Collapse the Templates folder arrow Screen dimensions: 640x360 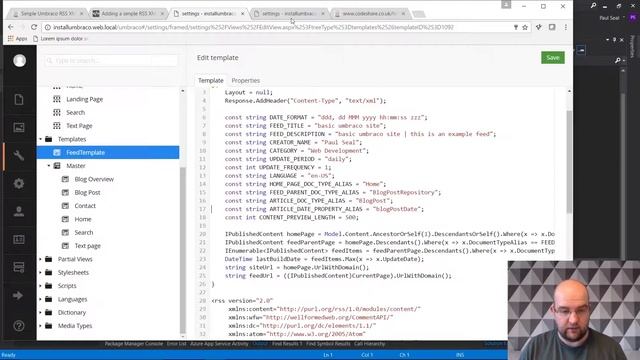point(40,139)
